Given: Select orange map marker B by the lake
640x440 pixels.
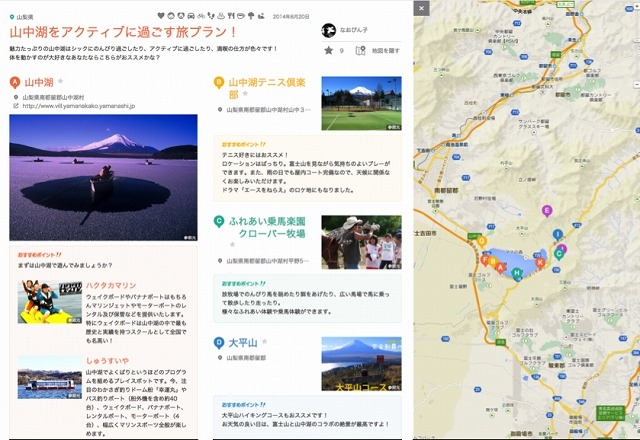Looking at the screenshot, I should pos(493,262).
